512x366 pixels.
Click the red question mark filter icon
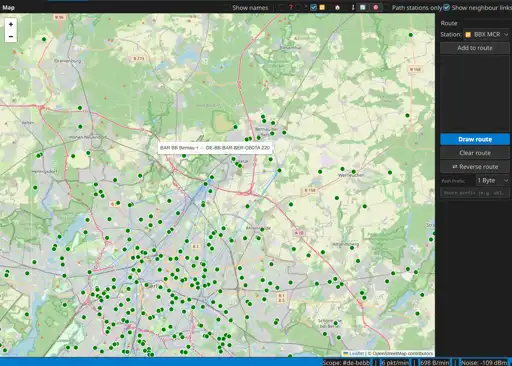[291, 7]
